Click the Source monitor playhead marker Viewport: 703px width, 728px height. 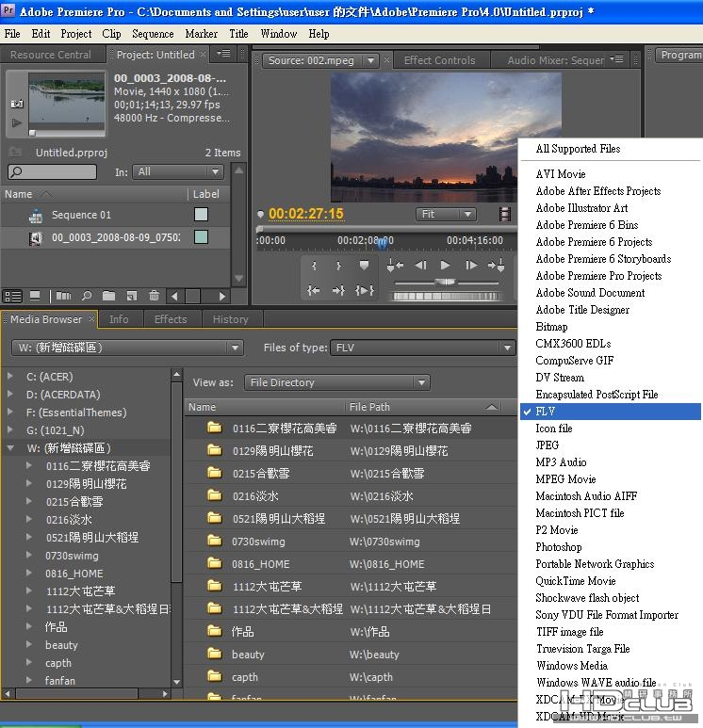click(382, 242)
